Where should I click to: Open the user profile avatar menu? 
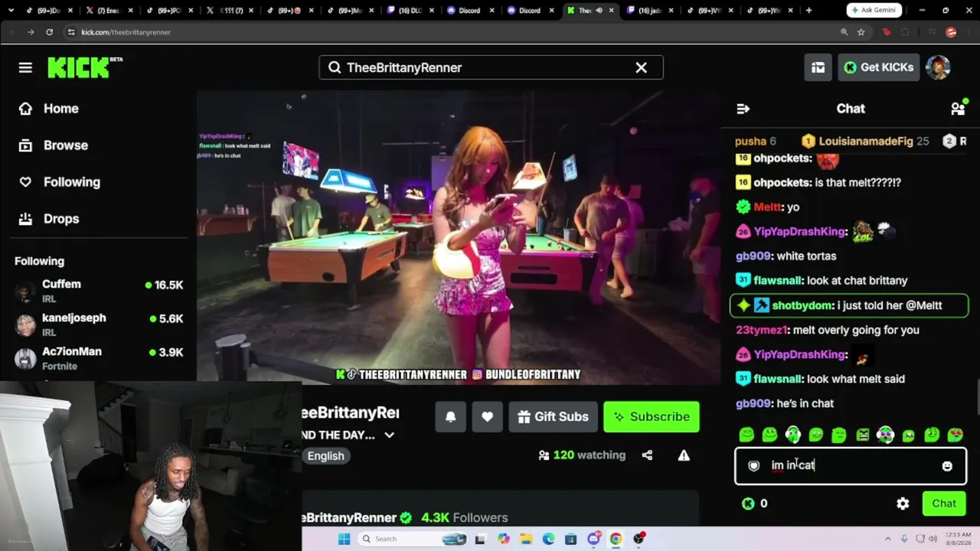(938, 67)
